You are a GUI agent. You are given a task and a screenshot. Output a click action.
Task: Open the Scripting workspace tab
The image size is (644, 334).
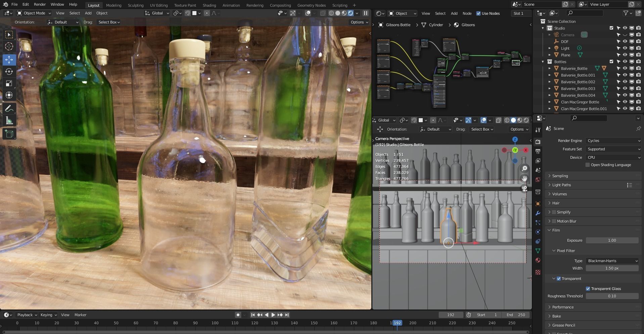pyautogui.click(x=340, y=5)
